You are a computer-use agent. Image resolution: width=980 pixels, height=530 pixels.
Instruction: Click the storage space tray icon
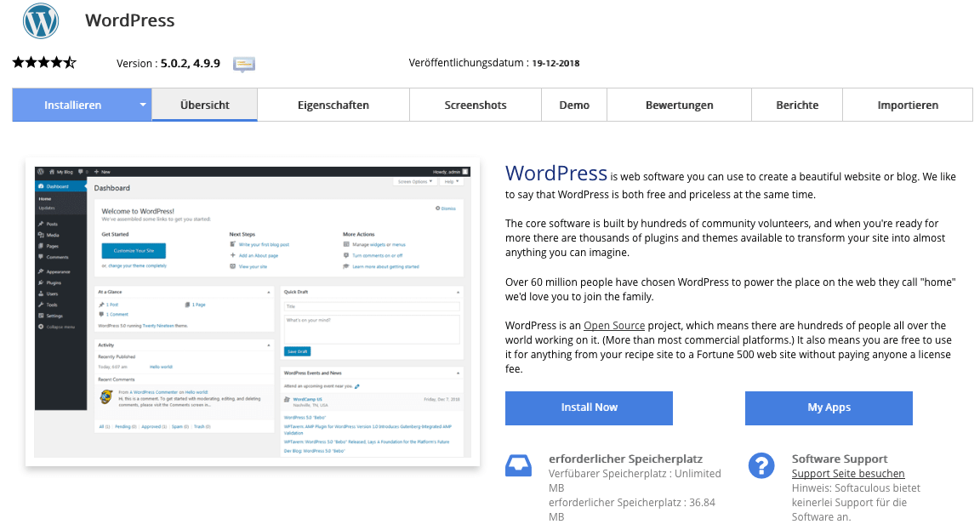(518, 465)
